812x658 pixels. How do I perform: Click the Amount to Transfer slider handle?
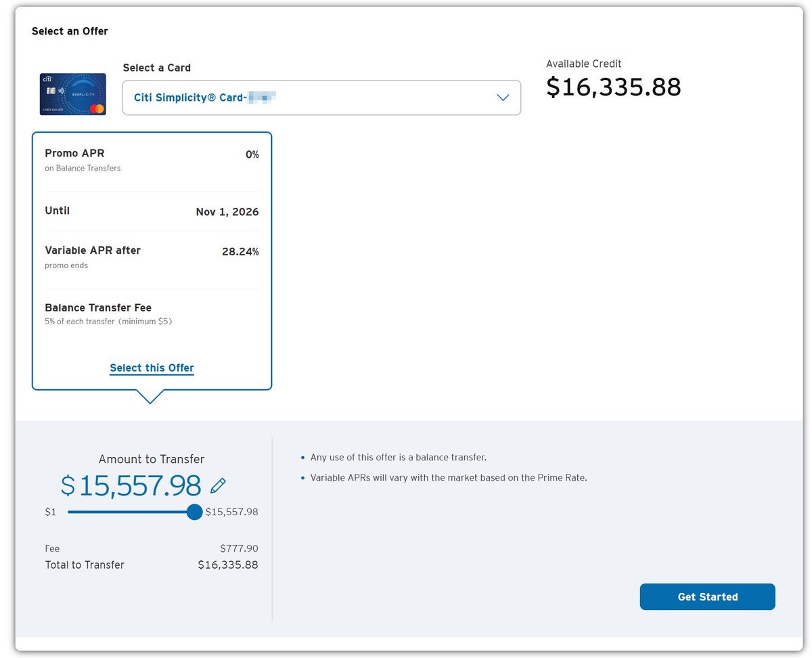194,512
